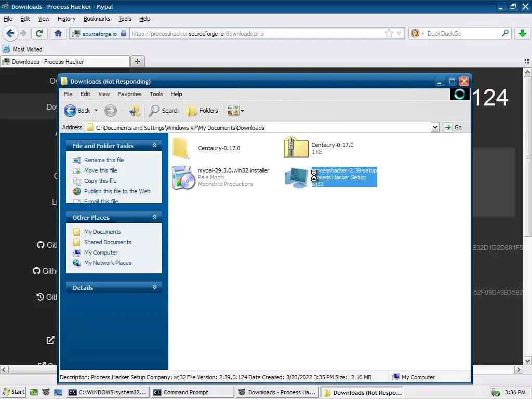
Task: Go back in the Mypal browser
Action: (x=10, y=33)
